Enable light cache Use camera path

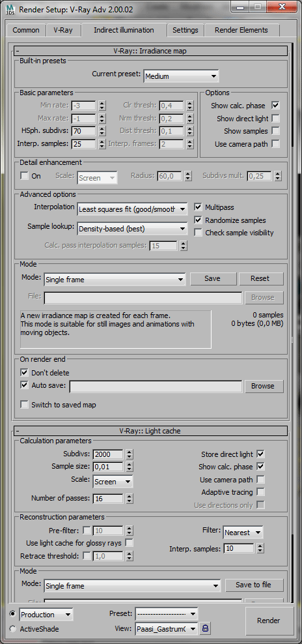point(260,479)
